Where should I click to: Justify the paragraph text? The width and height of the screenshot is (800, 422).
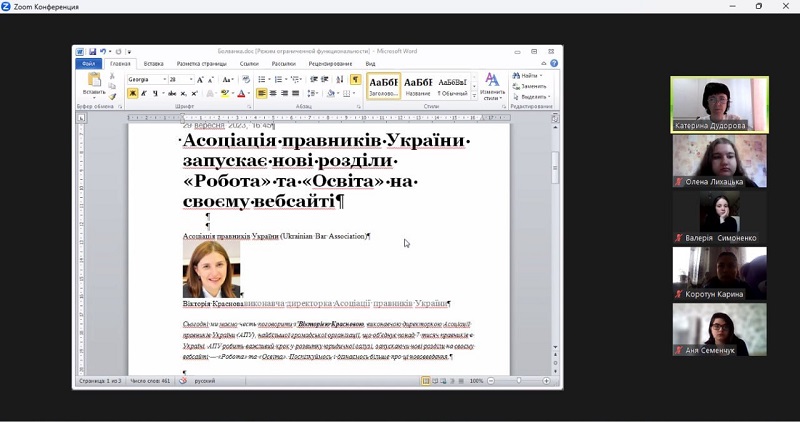(295, 93)
